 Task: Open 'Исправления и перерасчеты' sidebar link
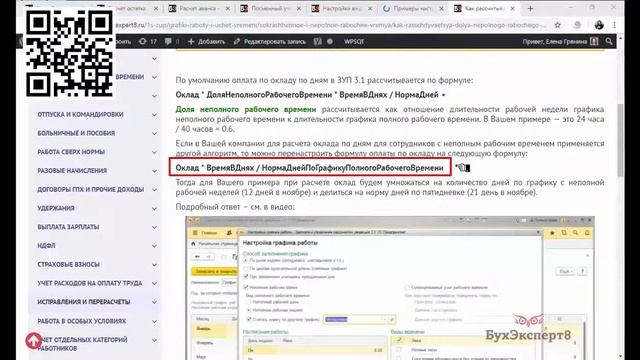pyautogui.click(x=84, y=302)
